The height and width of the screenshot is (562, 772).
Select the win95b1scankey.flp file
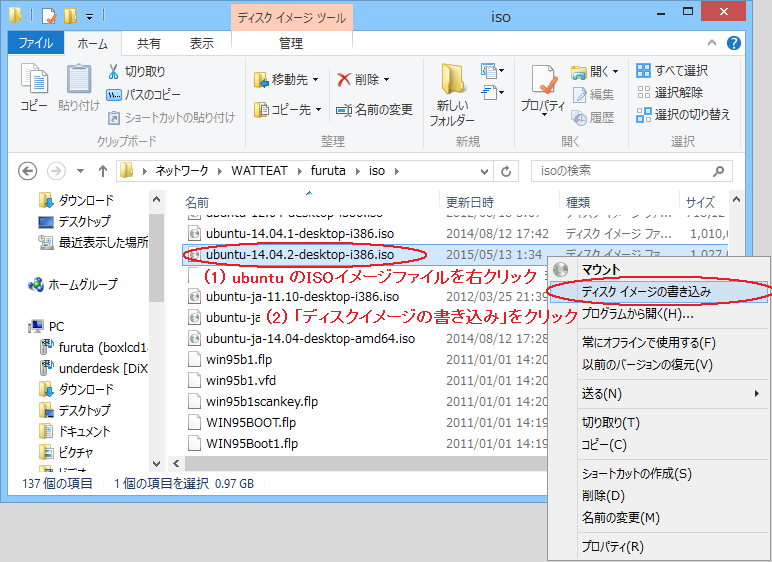[262, 401]
